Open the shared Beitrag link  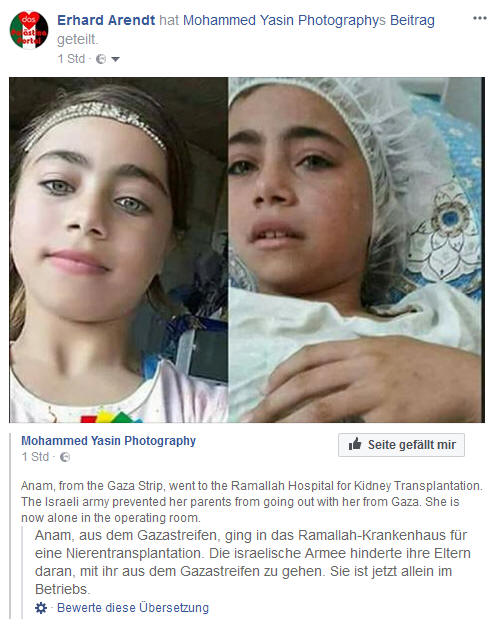pyautogui.click(x=412, y=20)
